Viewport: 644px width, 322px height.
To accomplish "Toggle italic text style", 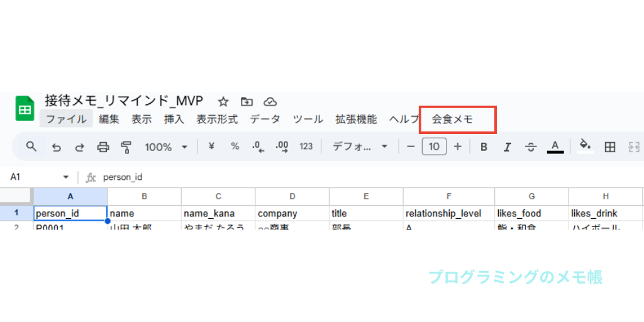I will [x=507, y=147].
